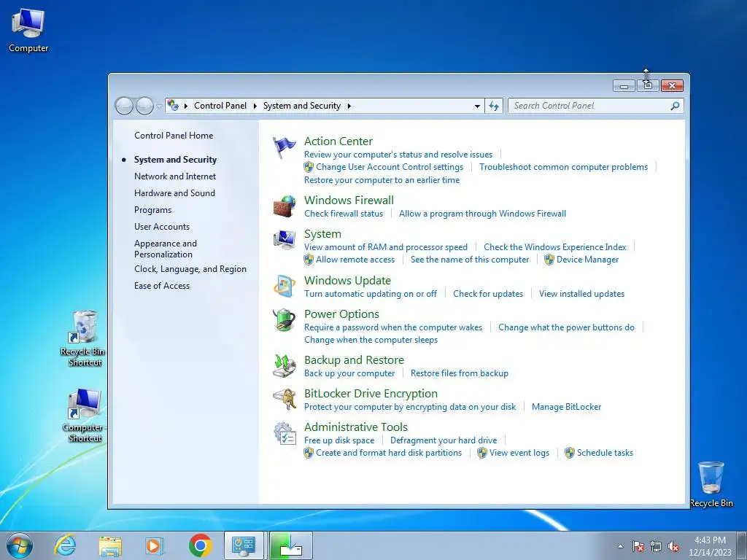Open Hardware and Sound category
Screen dimensions: 747x560
174,192
